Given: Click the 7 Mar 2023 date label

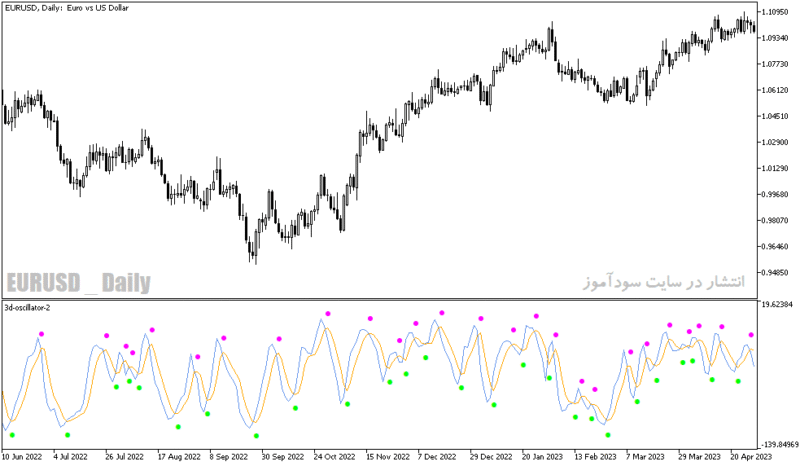Looking at the screenshot, I should point(645,456).
